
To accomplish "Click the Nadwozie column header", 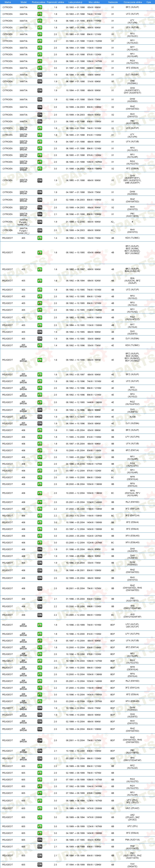I will coord(113,2).
